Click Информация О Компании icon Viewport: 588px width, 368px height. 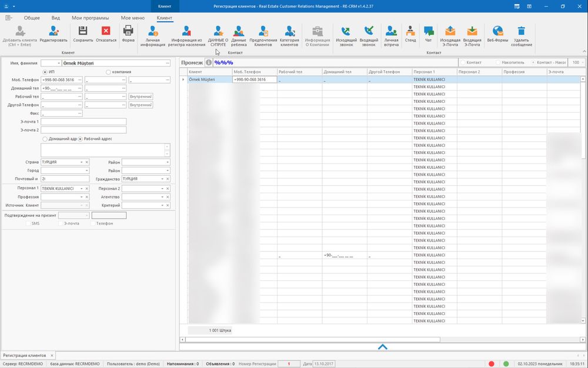(318, 31)
